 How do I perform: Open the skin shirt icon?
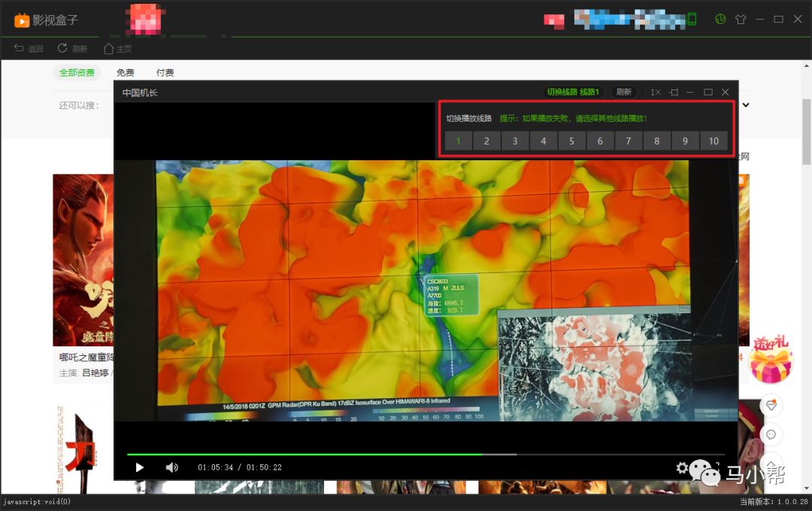[x=741, y=19]
